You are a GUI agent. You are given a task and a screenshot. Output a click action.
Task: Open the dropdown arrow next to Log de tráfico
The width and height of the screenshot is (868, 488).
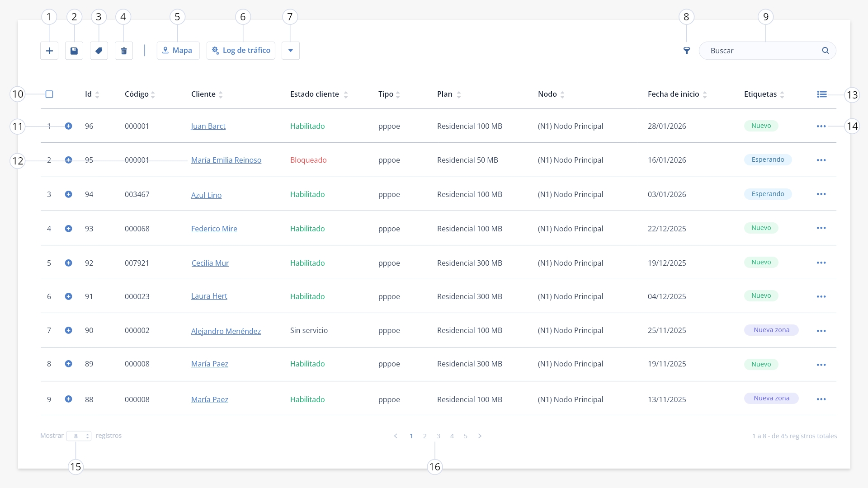point(291,51)
